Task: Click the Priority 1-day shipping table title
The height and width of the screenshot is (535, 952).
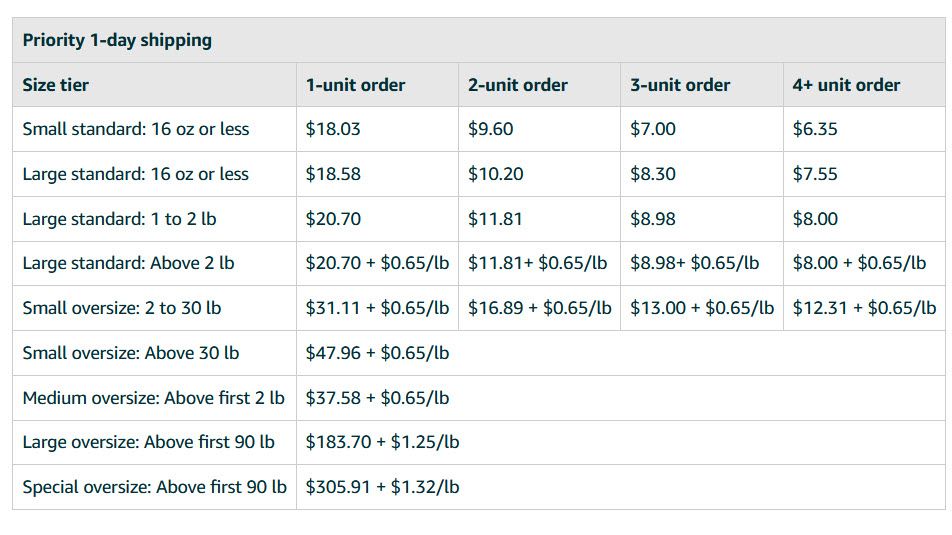Action: 117,40
